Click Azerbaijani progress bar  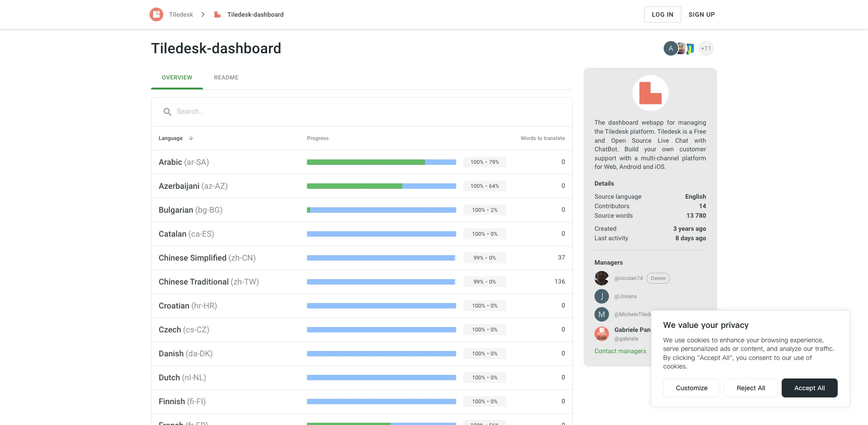pos(382,186)
